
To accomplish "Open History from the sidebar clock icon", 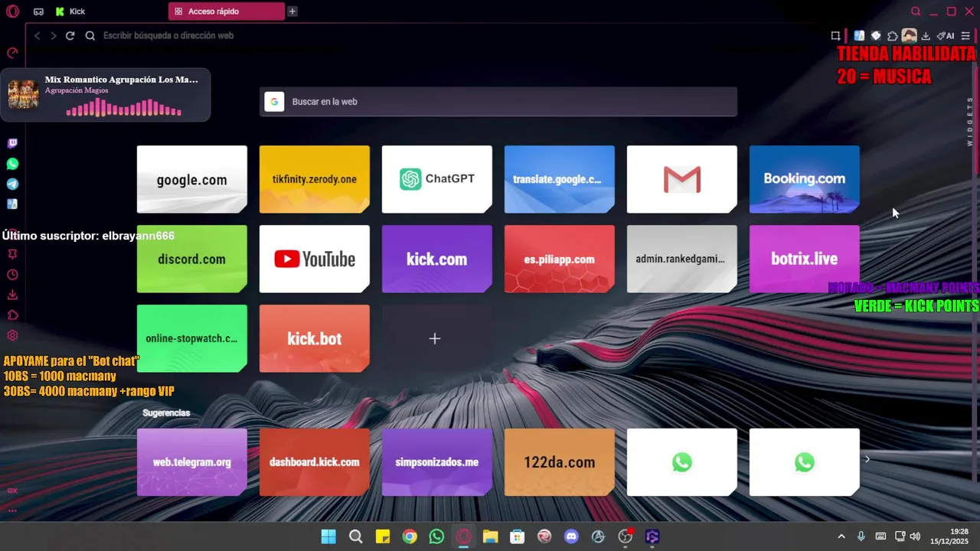I will click(x=12, y=275).
